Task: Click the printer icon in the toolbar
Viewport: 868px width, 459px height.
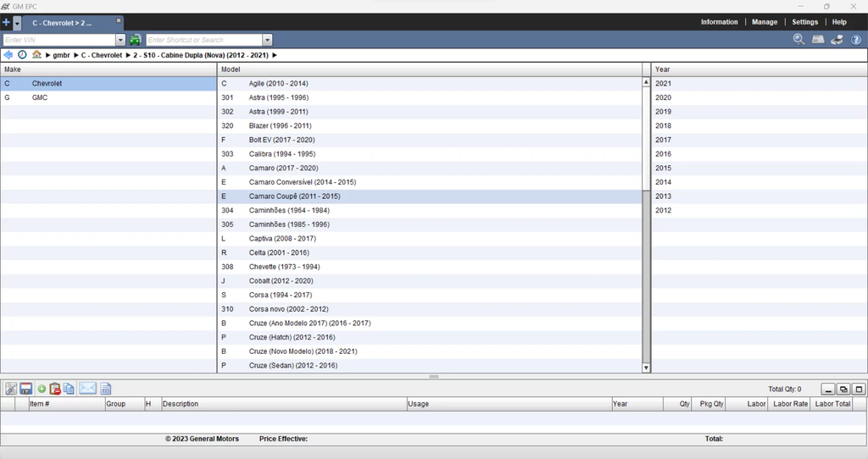Action: point(837,40)
